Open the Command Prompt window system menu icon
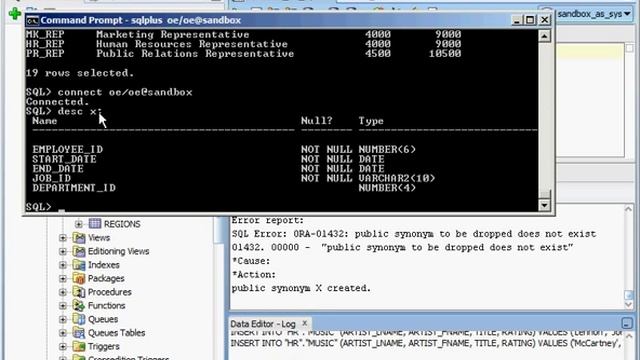 click(x=32, y=20)
